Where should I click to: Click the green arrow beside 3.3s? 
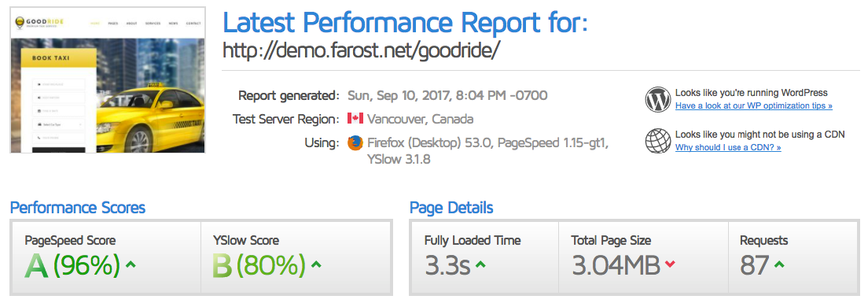click(x=480, y=264)
